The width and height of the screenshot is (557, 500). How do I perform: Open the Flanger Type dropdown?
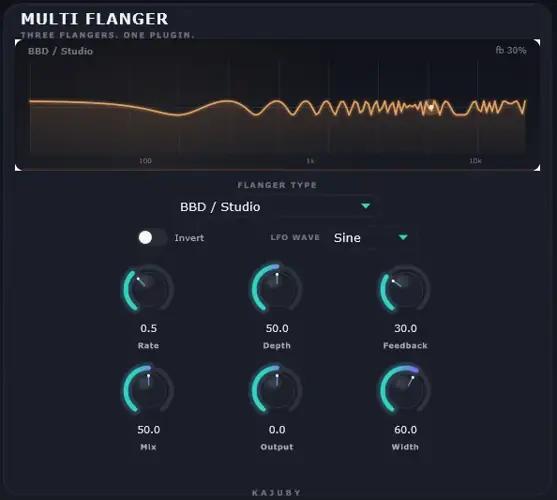276,207
